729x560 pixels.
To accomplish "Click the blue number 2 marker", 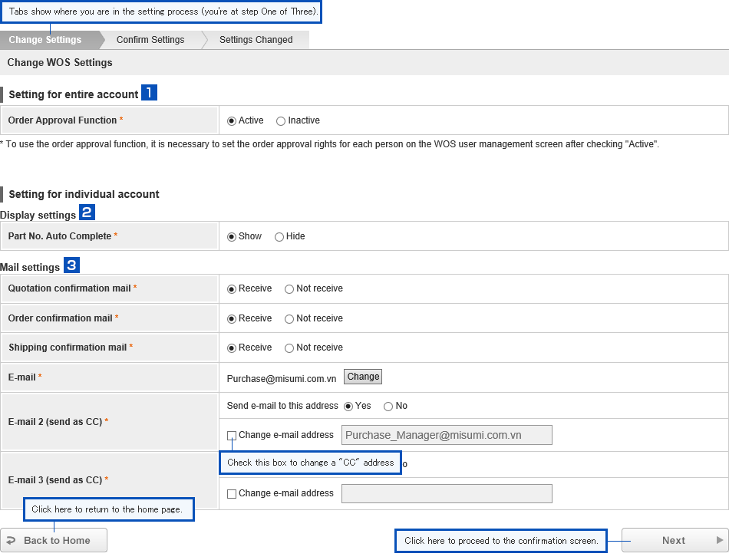I will click(87, 212).
